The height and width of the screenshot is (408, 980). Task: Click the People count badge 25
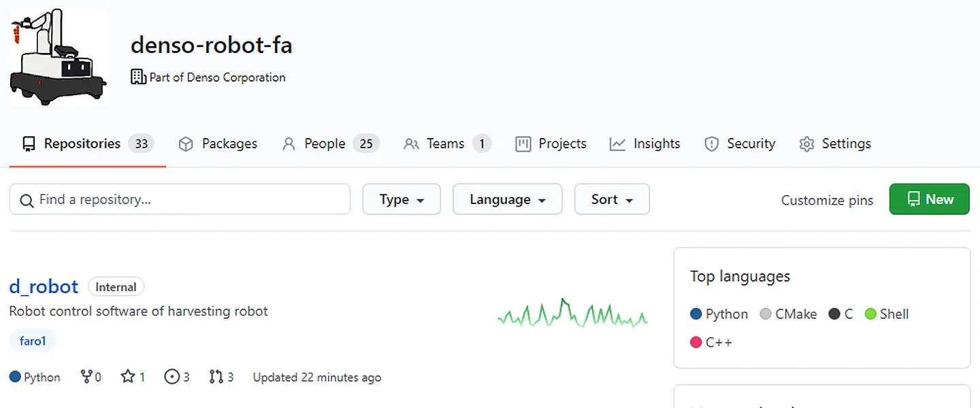tap(366, 143)
